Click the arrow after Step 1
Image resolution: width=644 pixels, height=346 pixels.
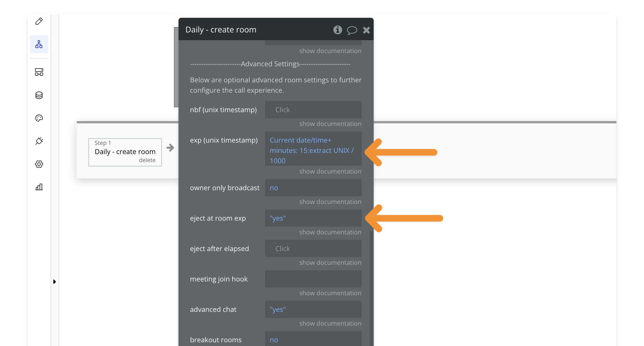[170, 148]
